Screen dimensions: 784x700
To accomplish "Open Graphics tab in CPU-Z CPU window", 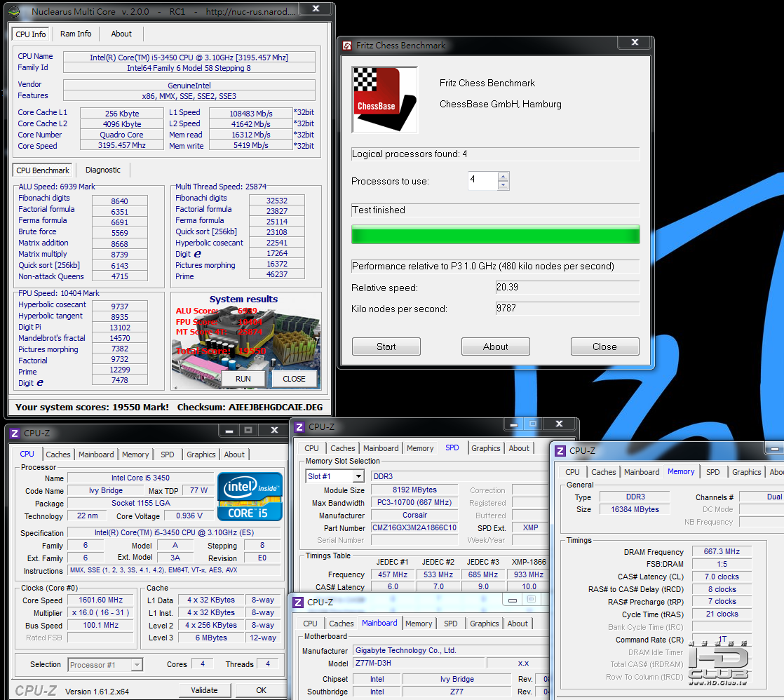I will point(201,455).
